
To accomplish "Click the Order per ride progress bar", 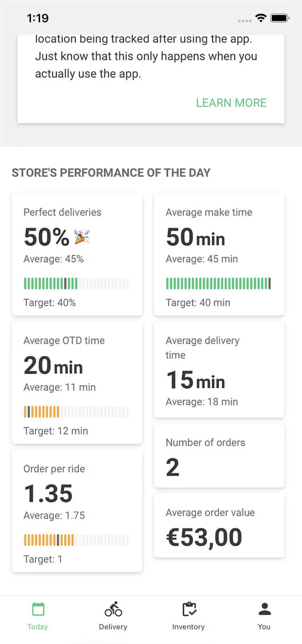I will point(76,540).
